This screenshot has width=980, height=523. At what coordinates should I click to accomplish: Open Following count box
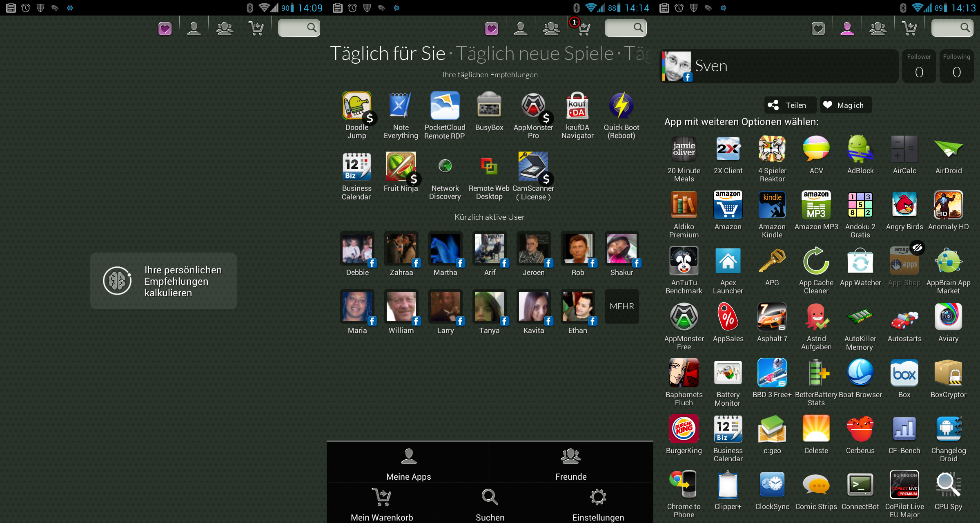(956, 67)
